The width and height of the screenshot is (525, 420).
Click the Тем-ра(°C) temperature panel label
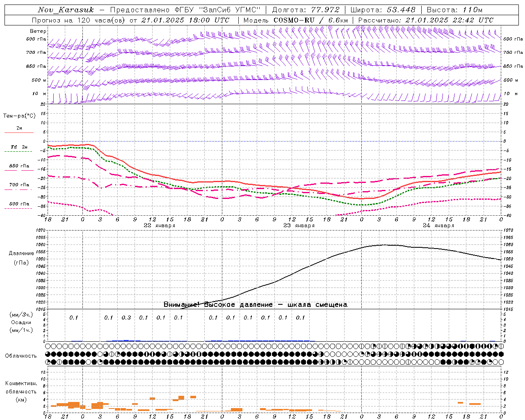coord(19,116)
